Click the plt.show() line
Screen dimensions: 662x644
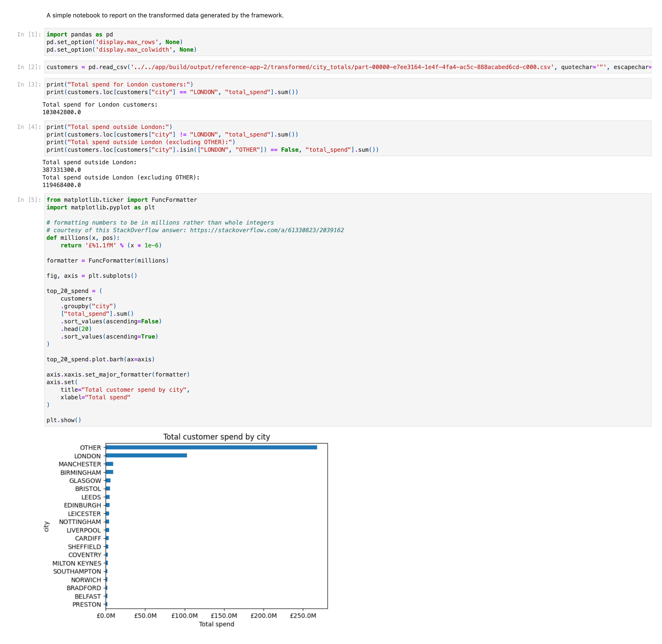pos(64,420)
